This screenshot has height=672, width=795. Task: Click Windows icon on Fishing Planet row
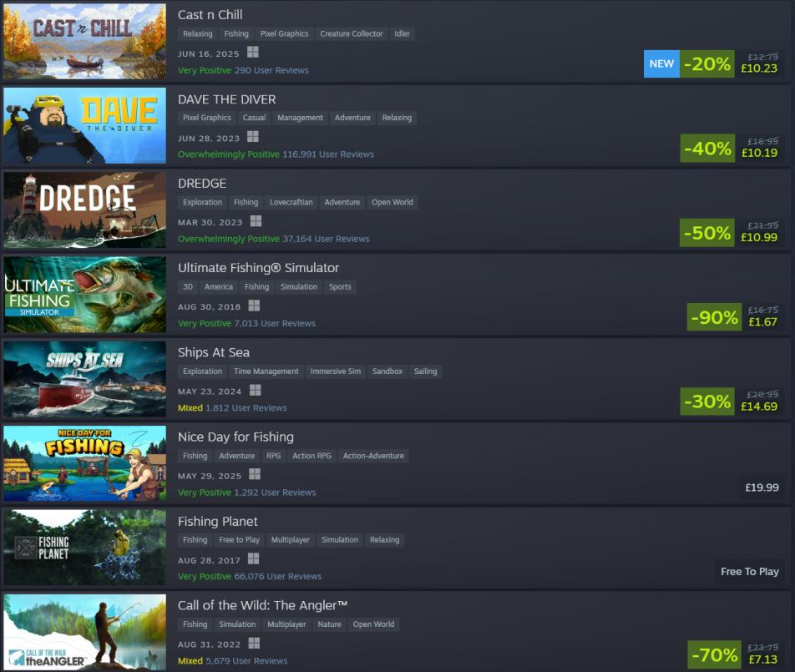pyautogui.click(x=254, y=558)
